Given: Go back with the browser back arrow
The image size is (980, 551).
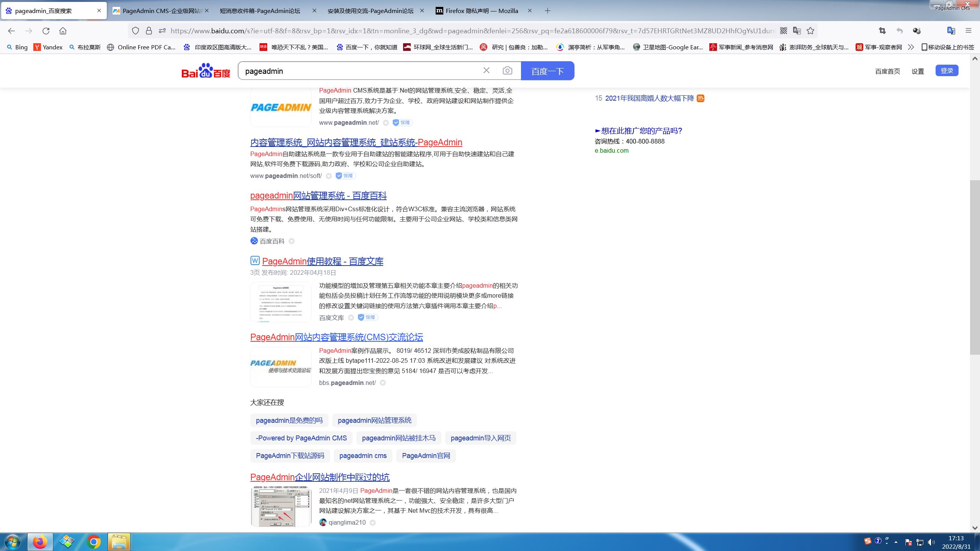Looking at the screenshot, I should pyautogui.click(x=11, y=31).
